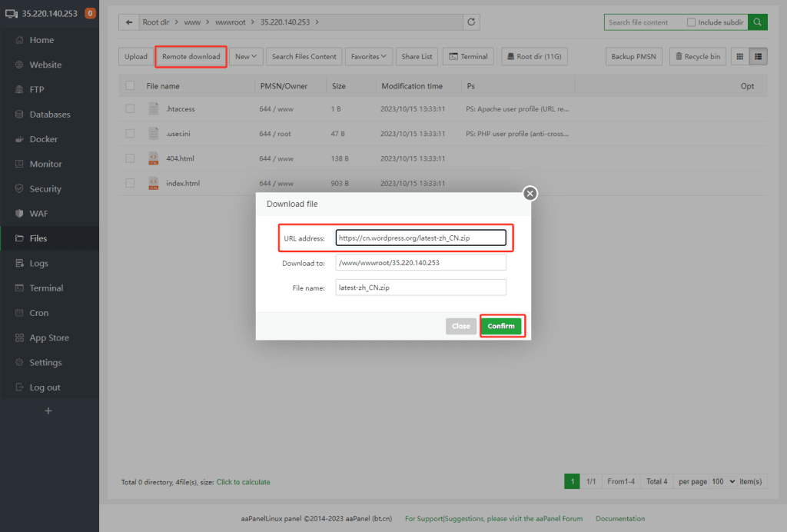Click the green search magnifier button
The height and width of the screenshot is (532, 787).
758,22
